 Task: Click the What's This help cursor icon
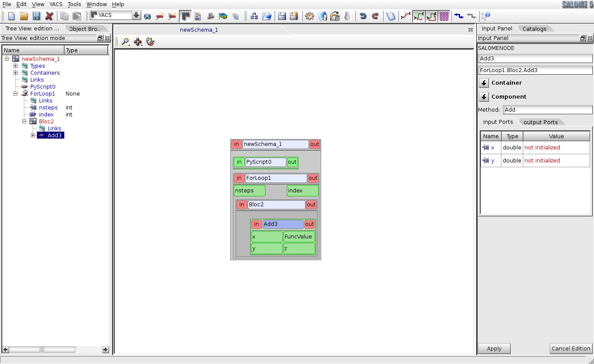click(486, 16)
